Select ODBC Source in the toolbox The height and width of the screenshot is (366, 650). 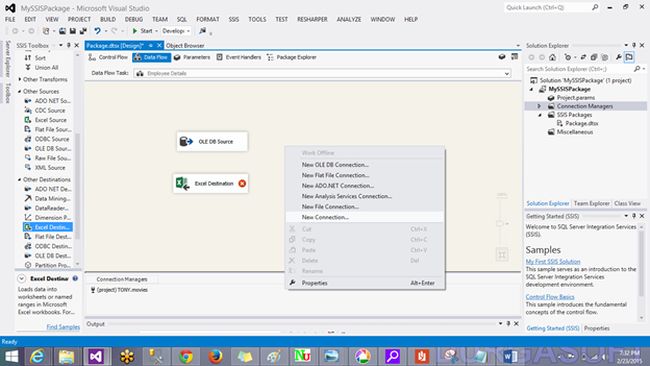click(47, 139)
